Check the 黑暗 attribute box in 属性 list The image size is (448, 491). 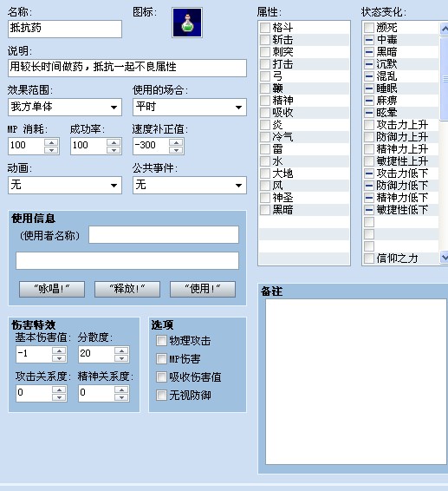point(265,209)
